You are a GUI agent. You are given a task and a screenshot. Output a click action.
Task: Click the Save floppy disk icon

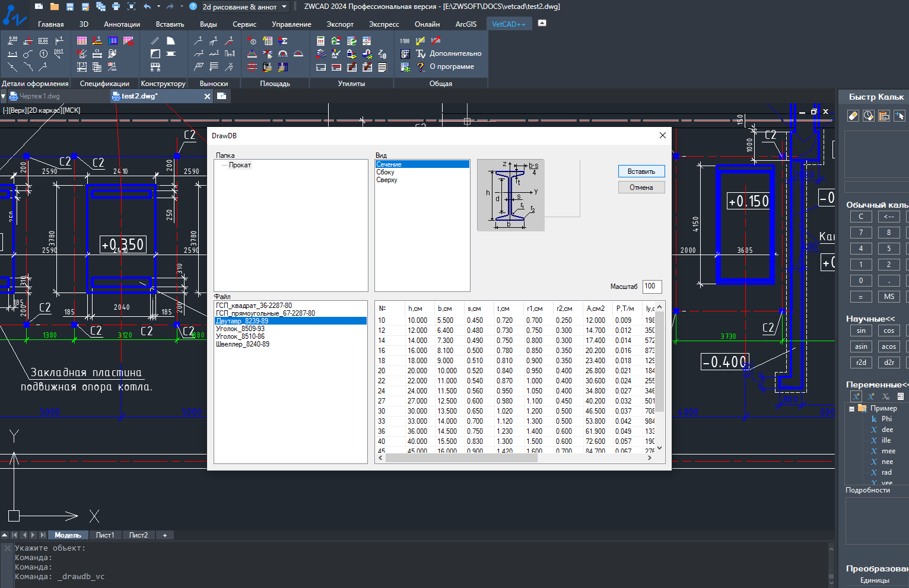click(70, 7)
